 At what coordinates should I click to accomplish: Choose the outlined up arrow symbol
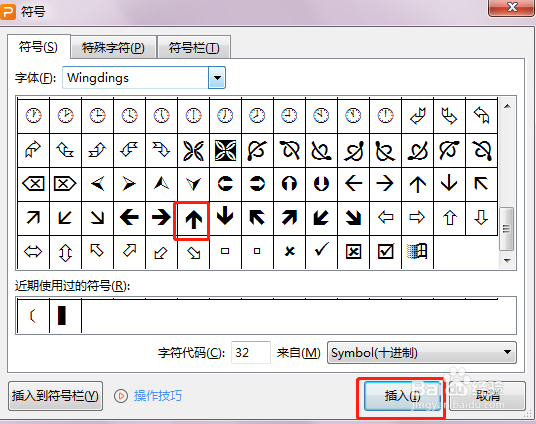[450, 218]
